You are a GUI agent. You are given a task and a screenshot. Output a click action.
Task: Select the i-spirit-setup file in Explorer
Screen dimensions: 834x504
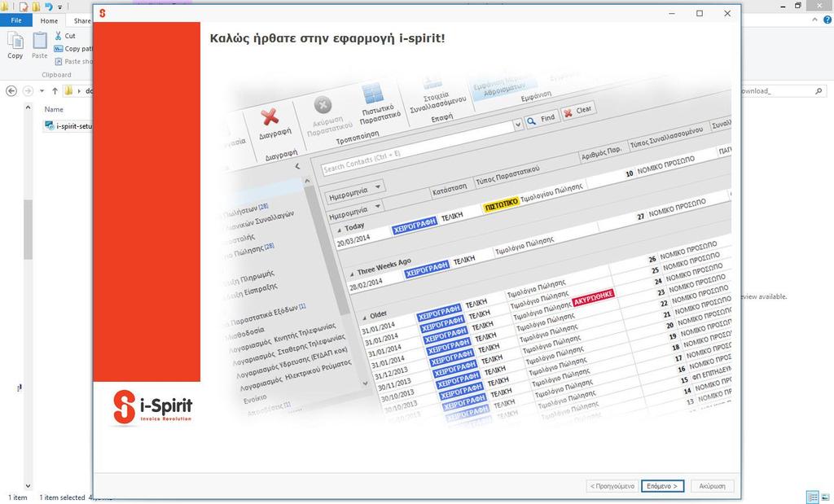click(x=68, y=126)
